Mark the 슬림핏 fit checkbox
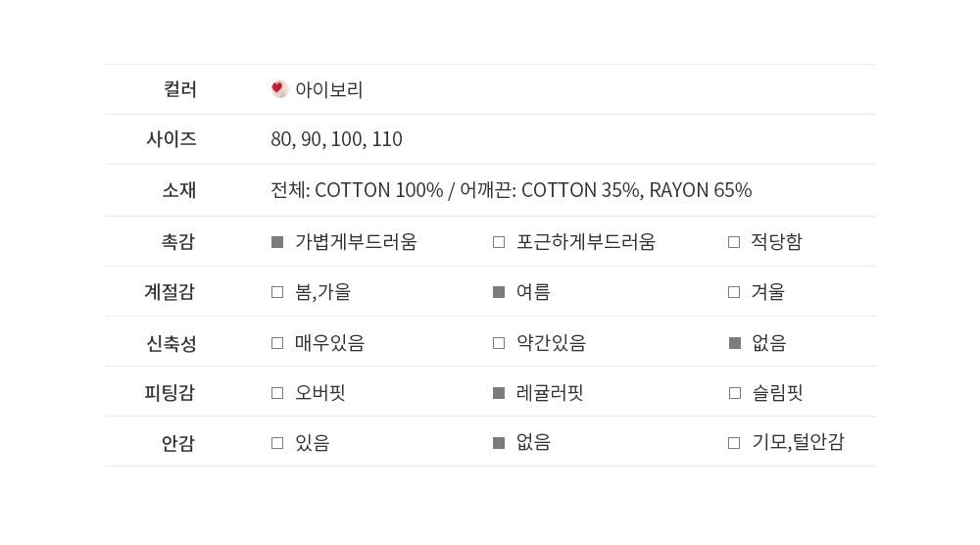This screenshot has height=545, width=980. pyautogui.click(x=734, y=393)
